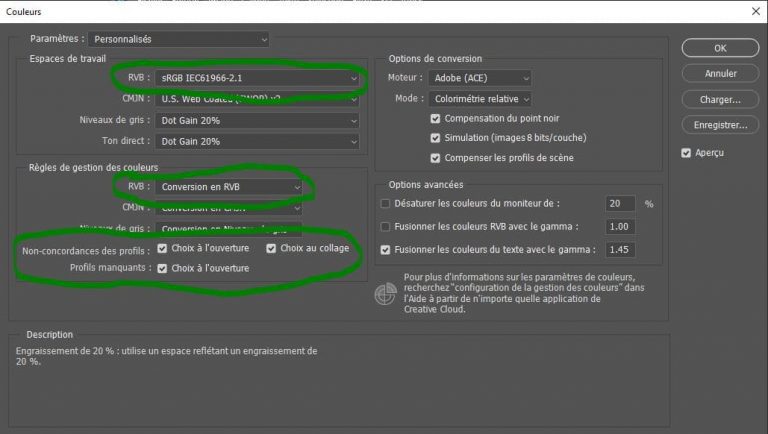The image size is (768, 434).
Task: Click the Charger... button
Action: point(720,99)
